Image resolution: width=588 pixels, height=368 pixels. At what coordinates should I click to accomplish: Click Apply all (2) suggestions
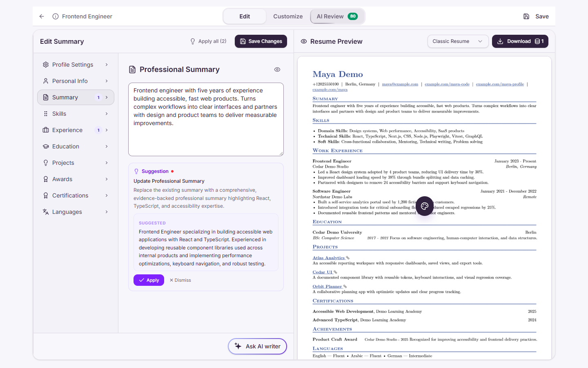click(x=208, y=41)
